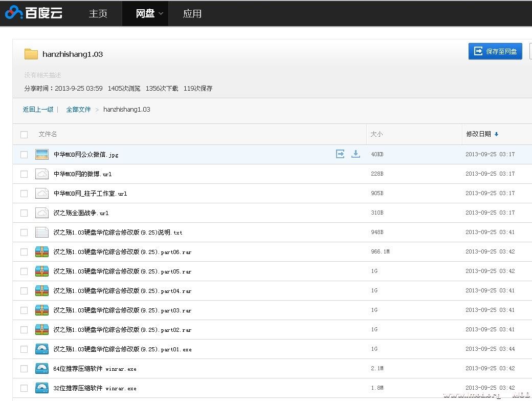Image resolution: width=532 pixels, height=401 pixels.
Task: Open the 主页 tab
Action: coord(98,14)
